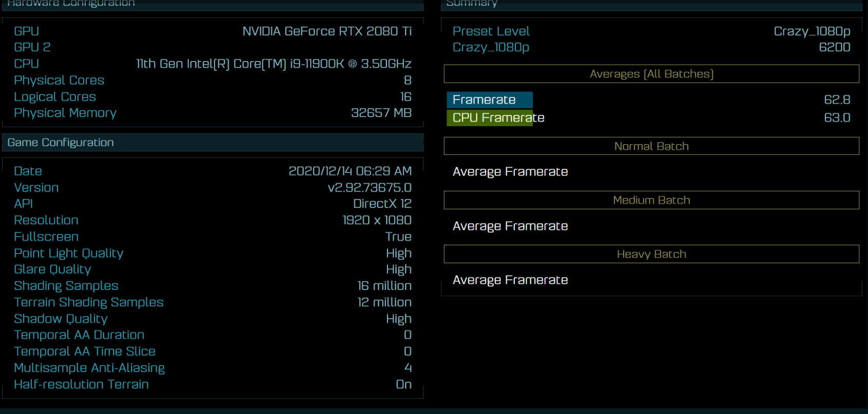Open the Shadow Quality High setting
Image resolution: width=868 pixels, height=414 pixels.
pyautogui.click(x=398, y=319)
